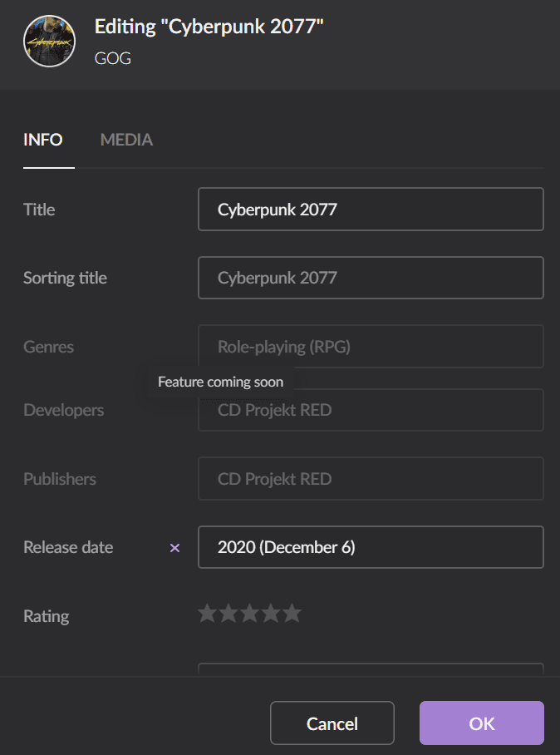Click the Cancel button
This screenshot has height=755, width=560.
click(332, 723)
